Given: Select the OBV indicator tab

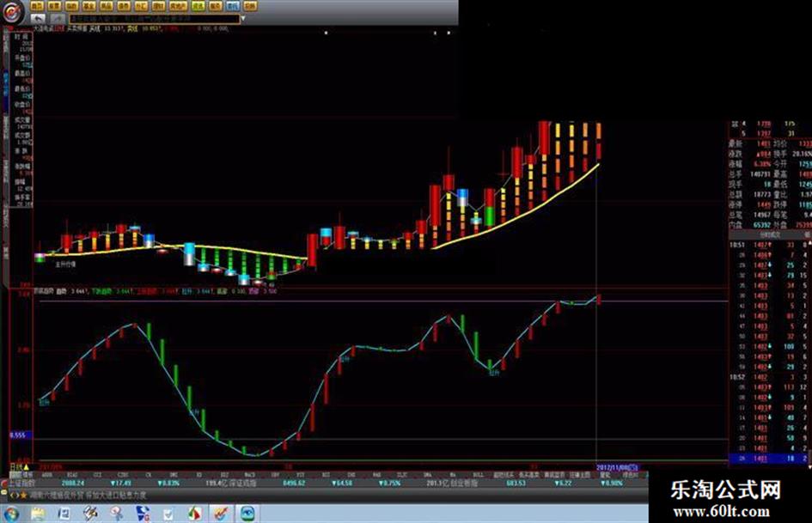Looking at the screenshot, I should coord(275,474).
